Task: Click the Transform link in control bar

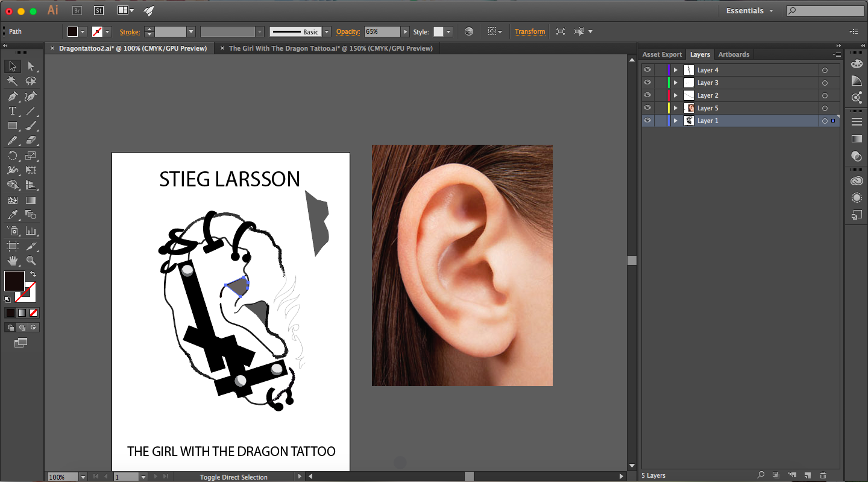Action: [530, 31]
